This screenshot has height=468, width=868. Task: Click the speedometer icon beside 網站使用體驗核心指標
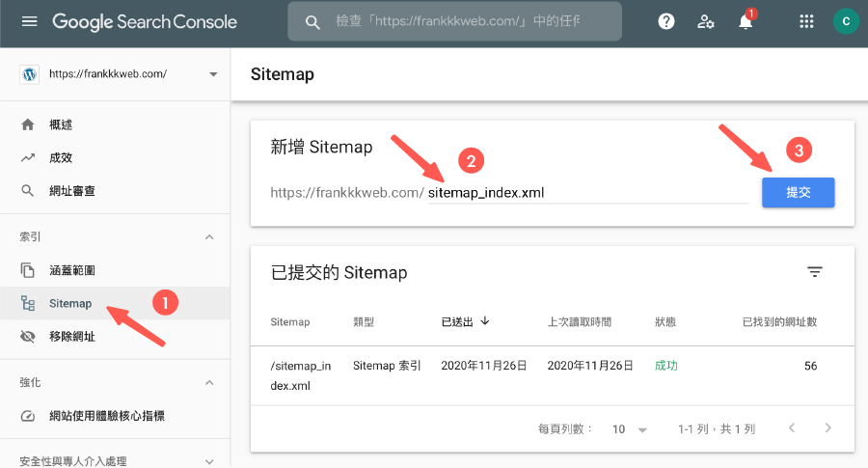28,416
